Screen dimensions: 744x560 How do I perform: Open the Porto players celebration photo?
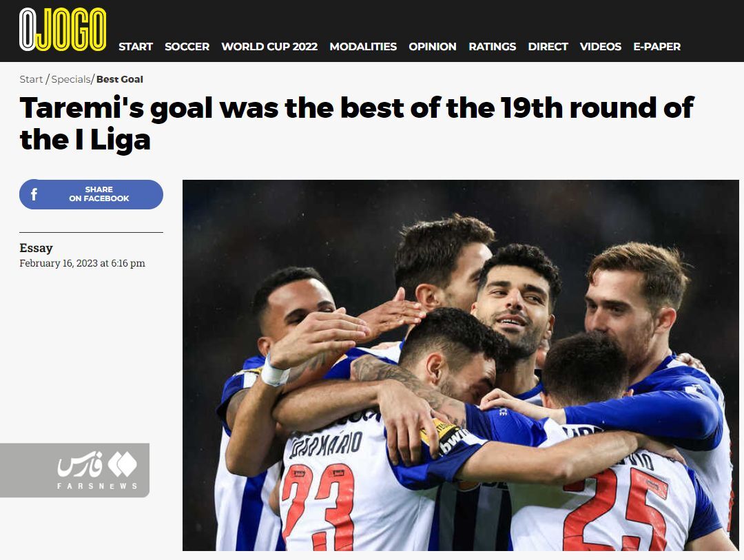coord(461,365)
